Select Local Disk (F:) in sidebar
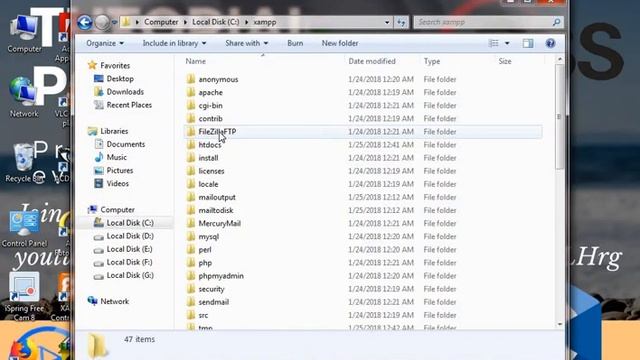This screenshot has height=360, width=640. tap(129, 262)
